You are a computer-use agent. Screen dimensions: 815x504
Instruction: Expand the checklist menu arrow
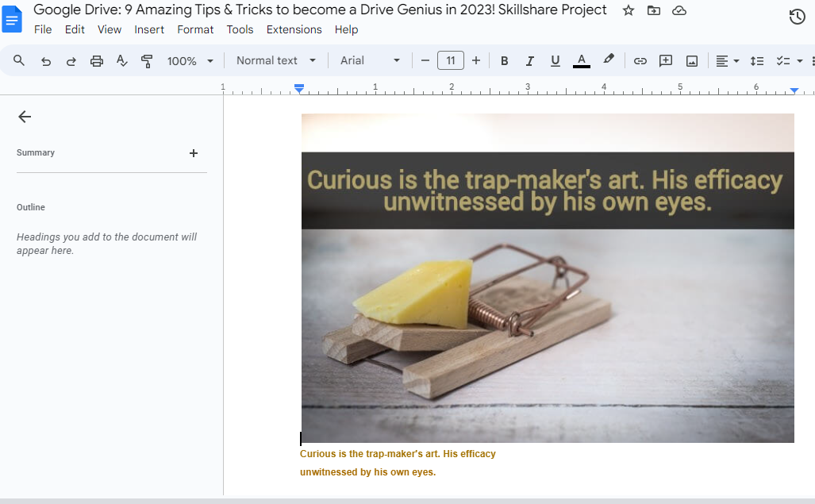(800, 61)
